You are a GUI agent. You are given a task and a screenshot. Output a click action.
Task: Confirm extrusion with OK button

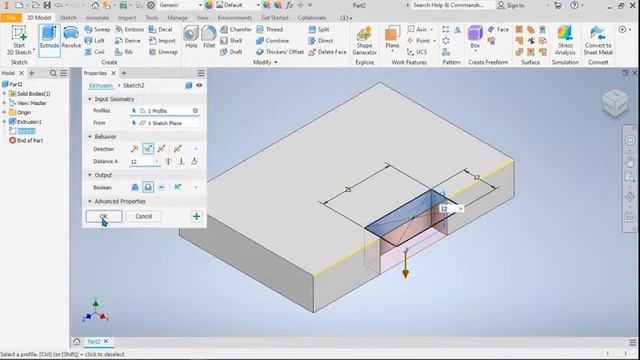pyautogui.click(x=104, y=216)
